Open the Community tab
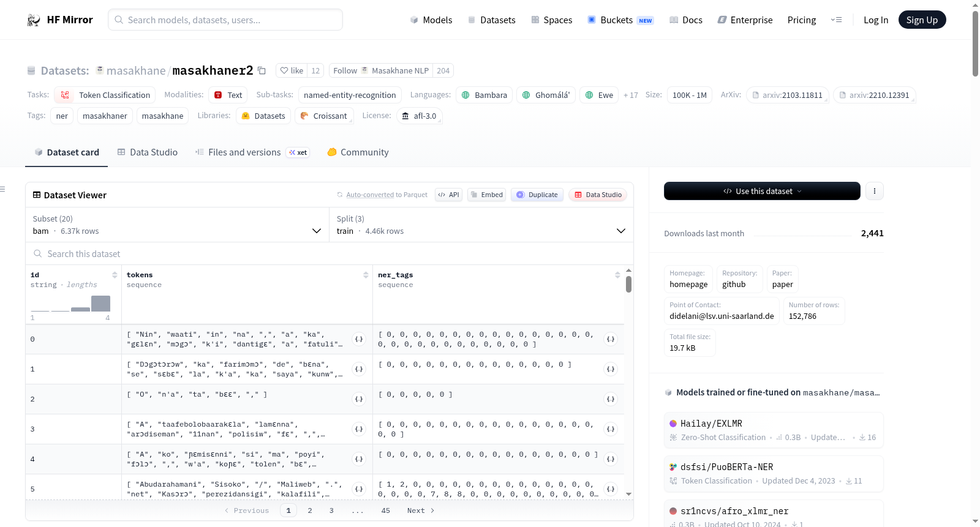Image resolution: width=980 pixels, height=527 pixels. pos(358,152)
